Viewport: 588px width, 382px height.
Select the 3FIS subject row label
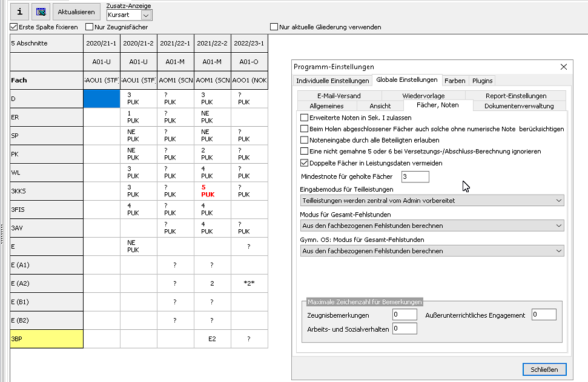click(47, 209)
